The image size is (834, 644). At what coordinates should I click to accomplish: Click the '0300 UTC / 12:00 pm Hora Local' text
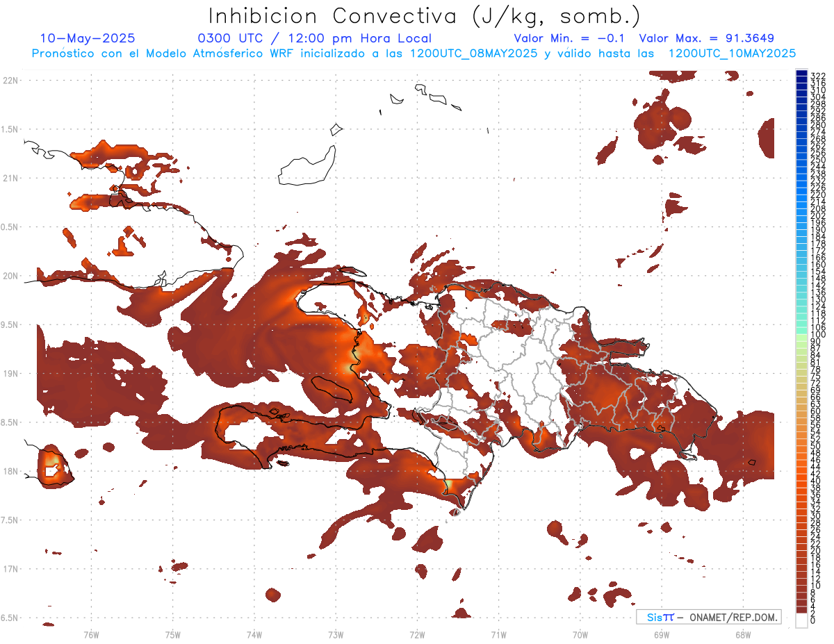(314, 38)
